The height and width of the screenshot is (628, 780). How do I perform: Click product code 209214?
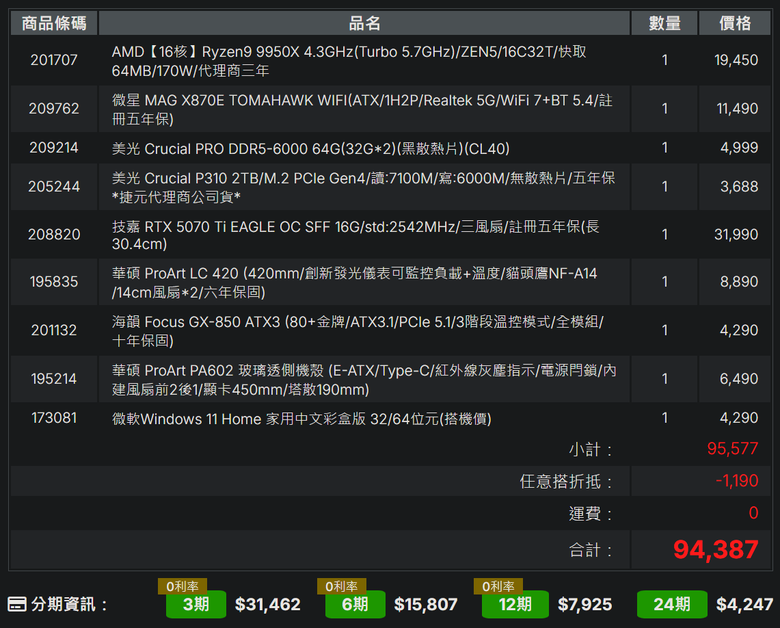click(54, 148)
